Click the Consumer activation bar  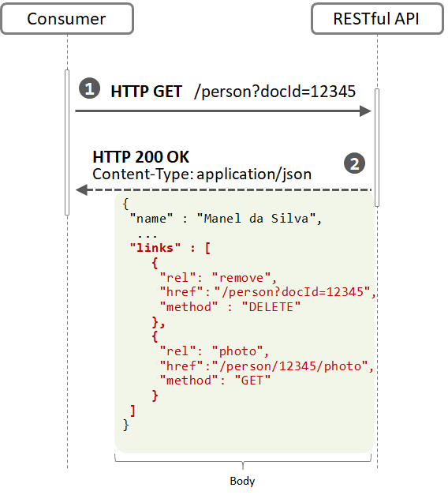[x=67, y=142]
